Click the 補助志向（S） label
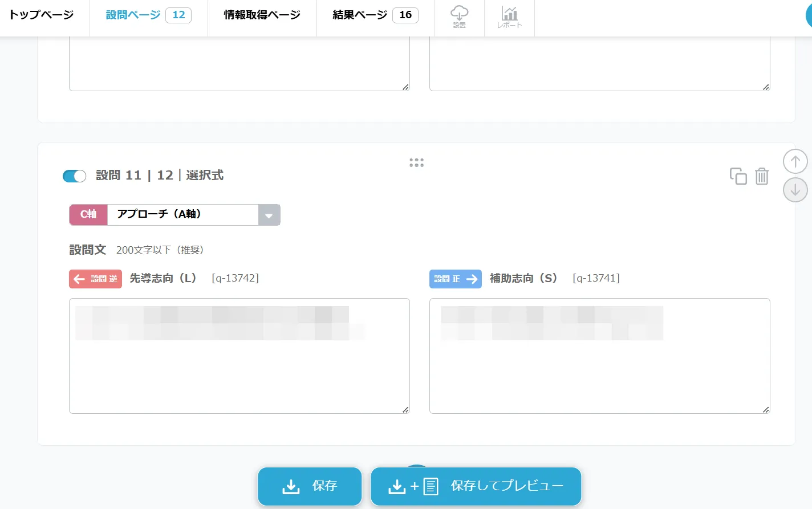 (523, 278)
